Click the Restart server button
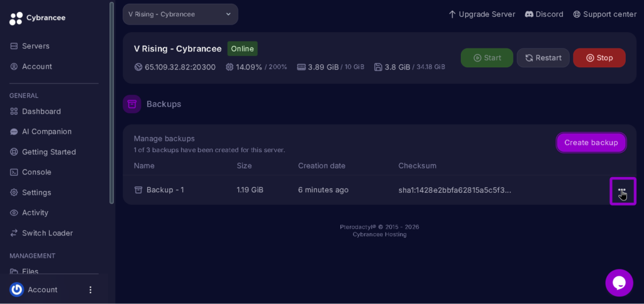644x304 pixels. [x=543, y=58]
